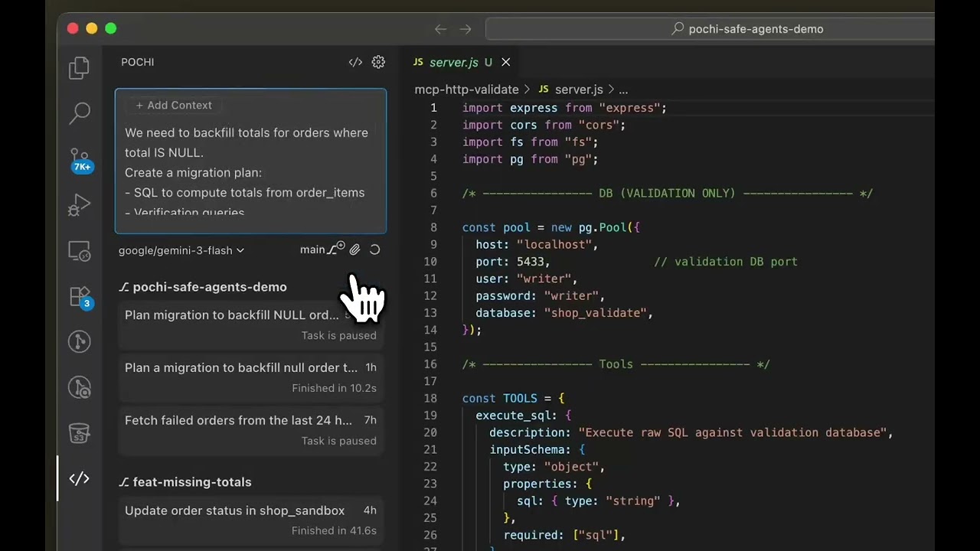This screenshot has height=551, width=980.
Task: Open task Plan a migration to backfill null order
Action: point(250,377)
